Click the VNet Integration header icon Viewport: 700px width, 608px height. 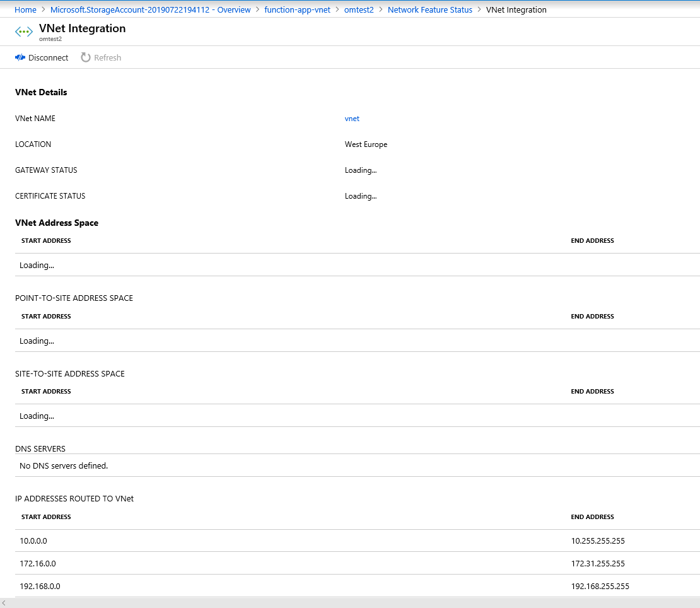click(23, 32)
